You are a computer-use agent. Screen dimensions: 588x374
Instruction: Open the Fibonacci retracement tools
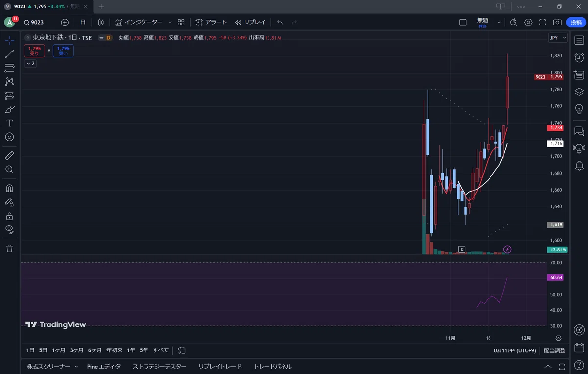tap(9, 68)
